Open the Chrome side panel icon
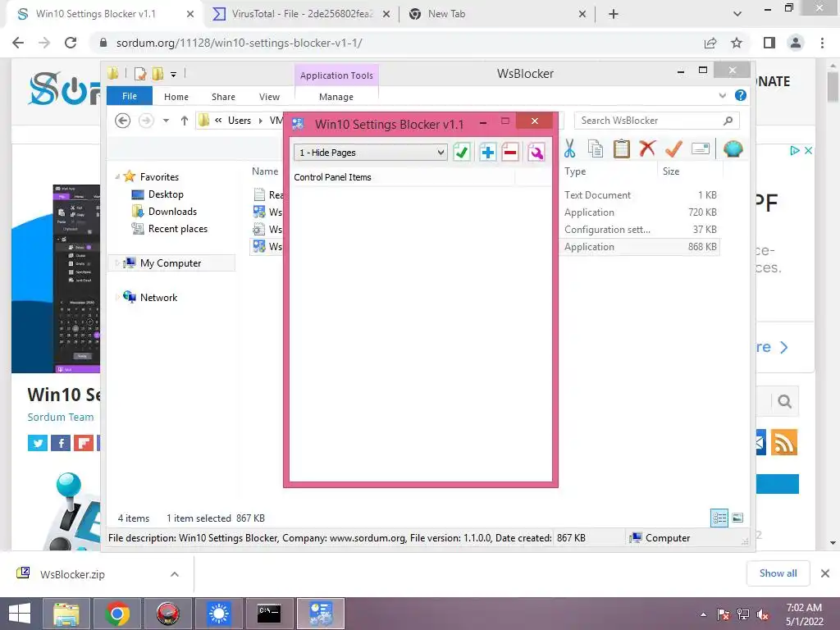Image resolution: width=840 pixels, height=630 pixels. click(769, 43)
